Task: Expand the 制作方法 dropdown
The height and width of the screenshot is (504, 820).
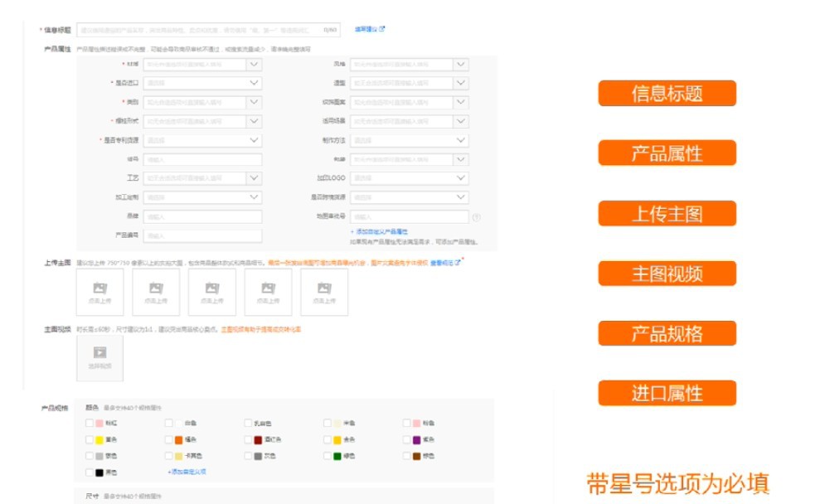Action: [x=461, y=139]
